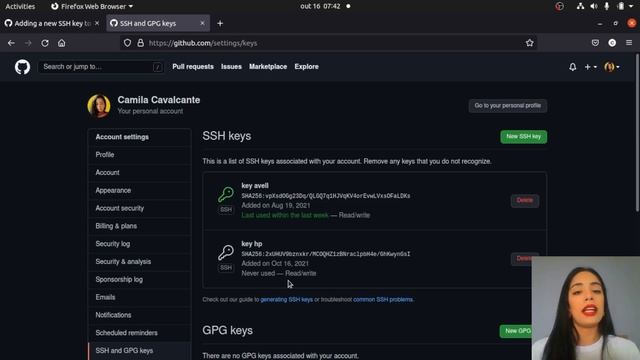The width and height of the screenshot is (640, 360).
Task: Open the system menu arrow in top bar
Action: pyautogui.click(x=631, y=6)
